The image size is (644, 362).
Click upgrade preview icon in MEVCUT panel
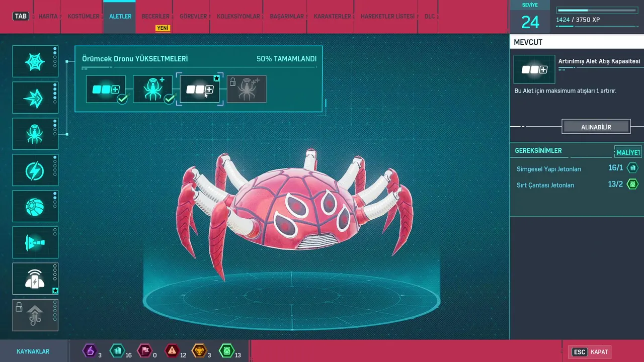point(534,69)
